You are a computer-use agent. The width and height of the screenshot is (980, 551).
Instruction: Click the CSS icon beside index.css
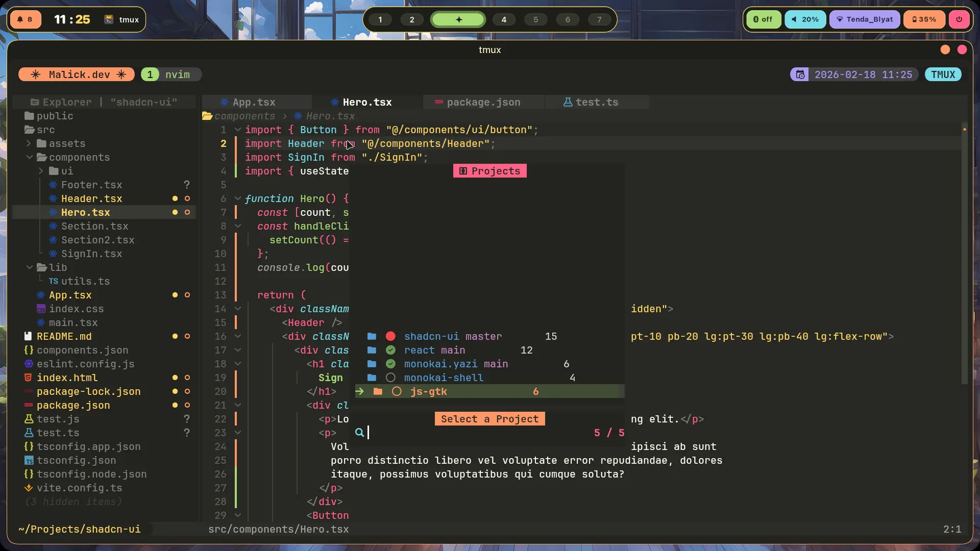pyautogui.click(x=41, y=309)
